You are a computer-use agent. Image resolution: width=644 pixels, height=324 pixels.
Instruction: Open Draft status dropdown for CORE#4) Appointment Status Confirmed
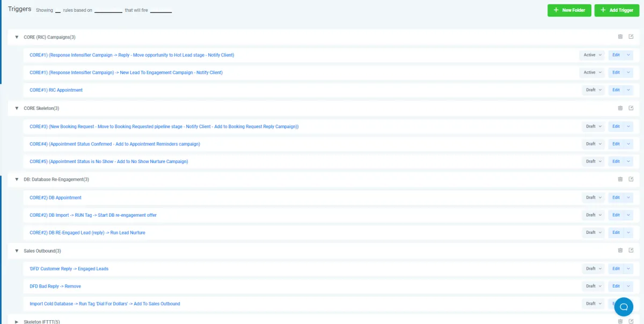pyautogui.click(x=594, y=144)
